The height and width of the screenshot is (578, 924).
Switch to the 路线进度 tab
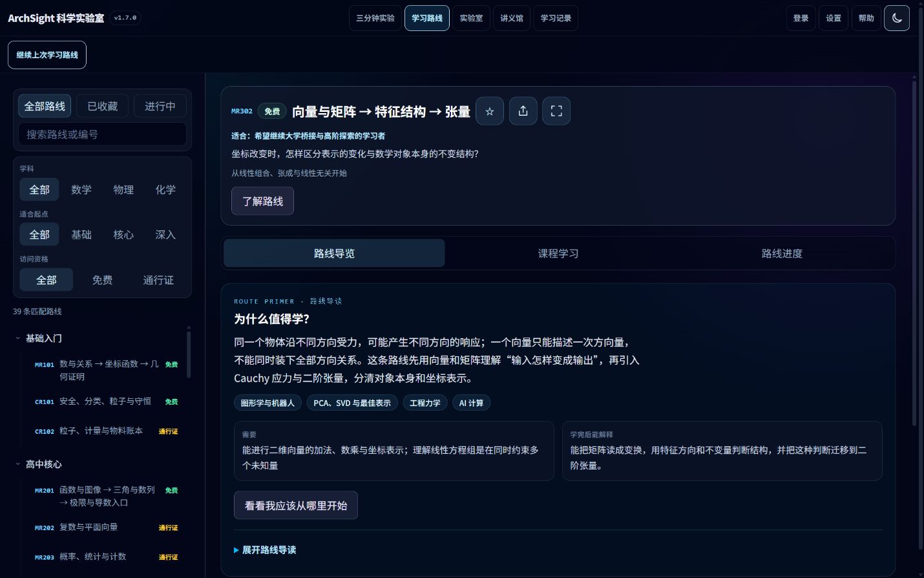[x=782, y=253]
